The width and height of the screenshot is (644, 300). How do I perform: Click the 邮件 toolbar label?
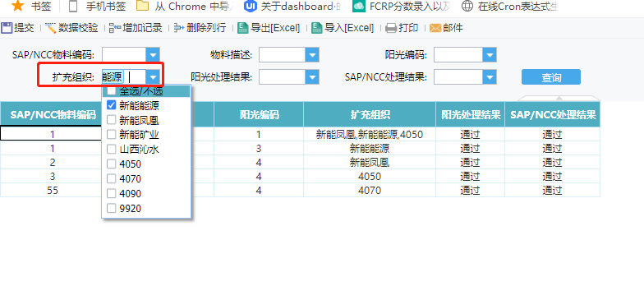pyautogui.click(x=453, y=28)
